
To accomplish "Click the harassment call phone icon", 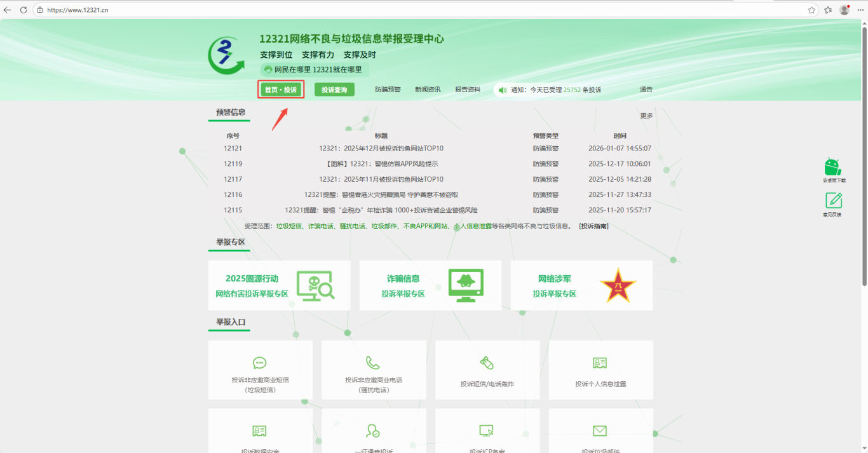I will pyautogui.click(x=373, y=363).
